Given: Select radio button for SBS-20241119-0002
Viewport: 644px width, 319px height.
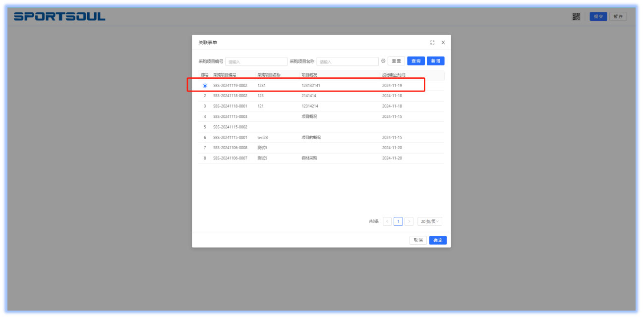Looking at the screenshot, I should [205, 86].
